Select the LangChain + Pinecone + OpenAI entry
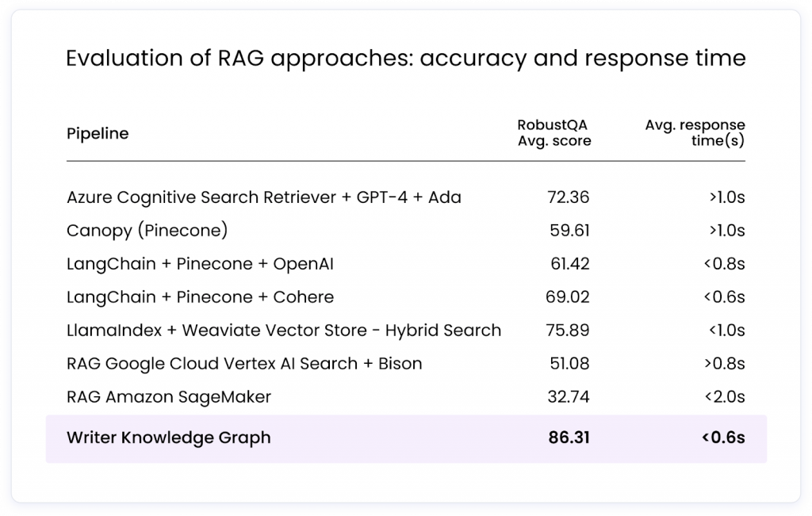Screen dimensions: 812x516 click(200, 263)
